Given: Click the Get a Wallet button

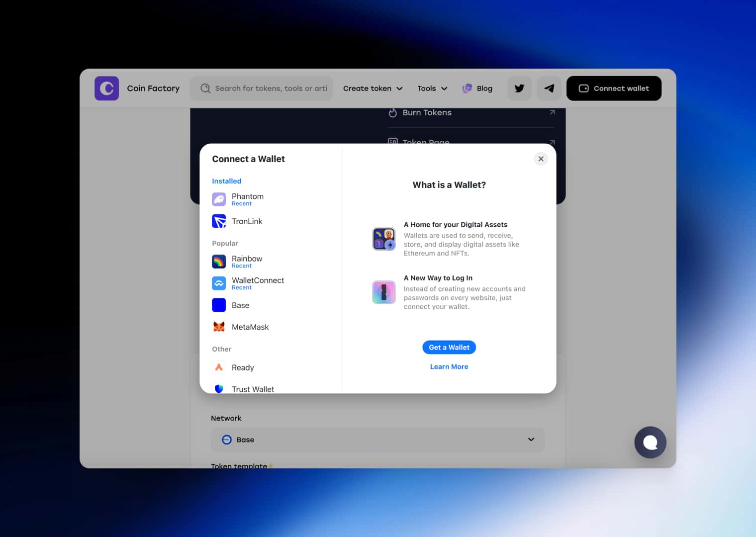Looking at the screenshot, I should [x=449, y=348].
